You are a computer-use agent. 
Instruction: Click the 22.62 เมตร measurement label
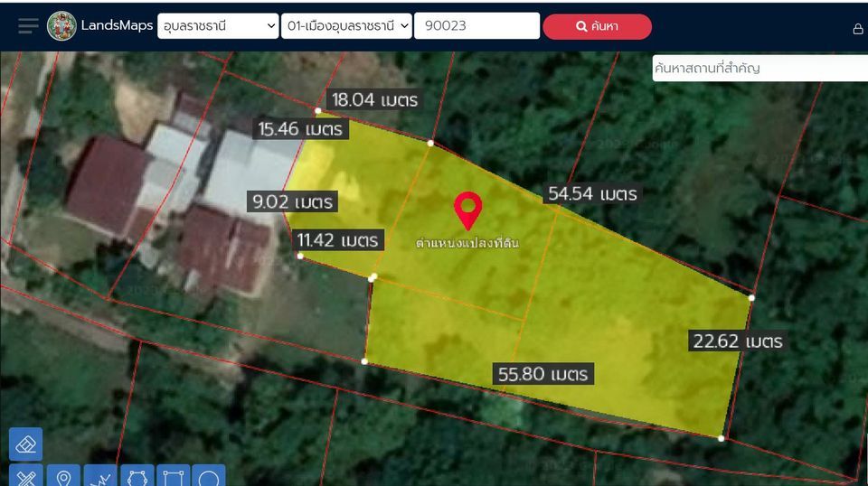pyautogui.click(x=738, y=341)
